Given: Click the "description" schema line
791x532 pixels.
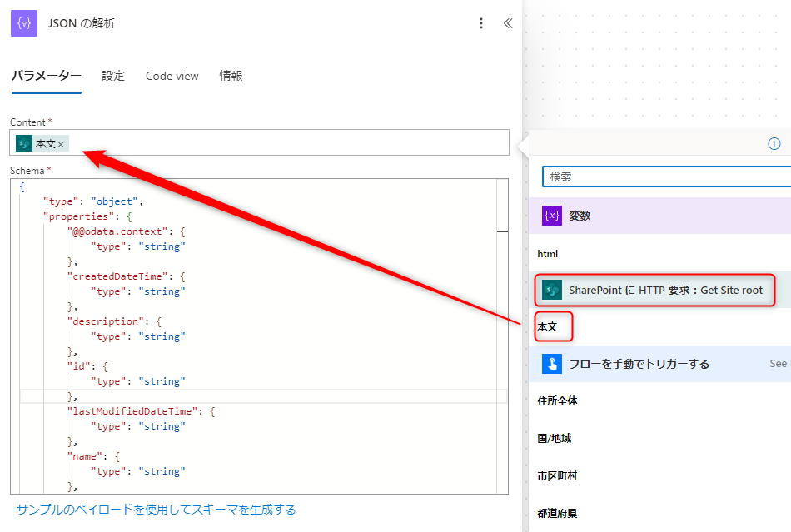Looking at the screenshot, I should click(114, 321).
